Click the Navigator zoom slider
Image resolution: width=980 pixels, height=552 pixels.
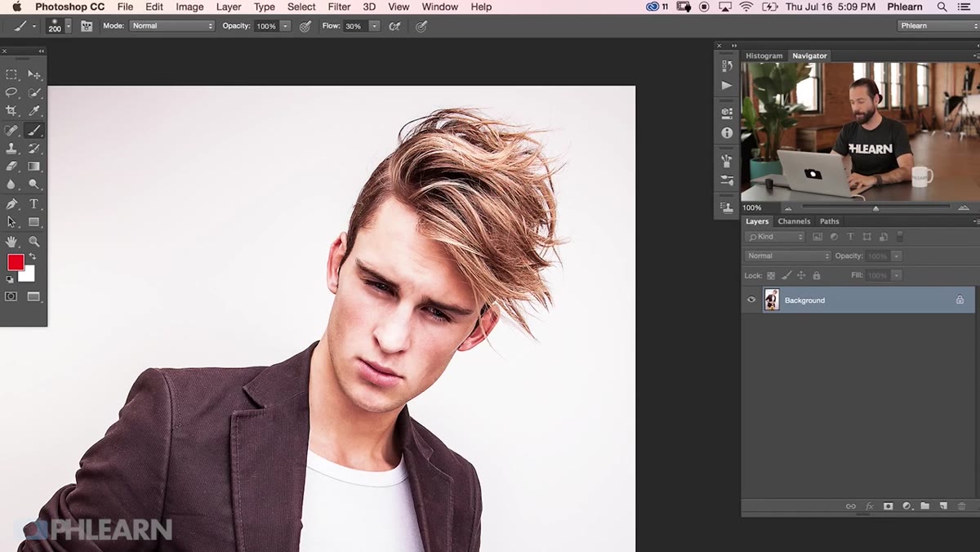point(875,208)
